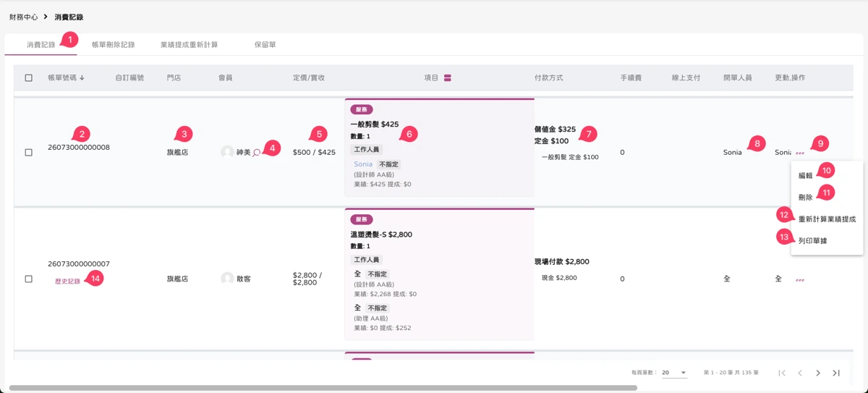Click the $500 / $425 price cell
The width and height of the screenshot is (868, 393).
(314, 153)
